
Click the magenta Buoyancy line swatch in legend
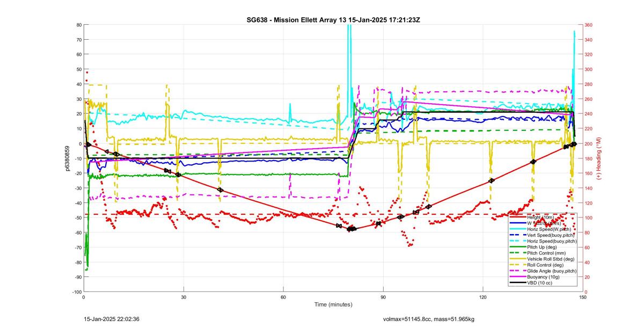pos(517,277)
